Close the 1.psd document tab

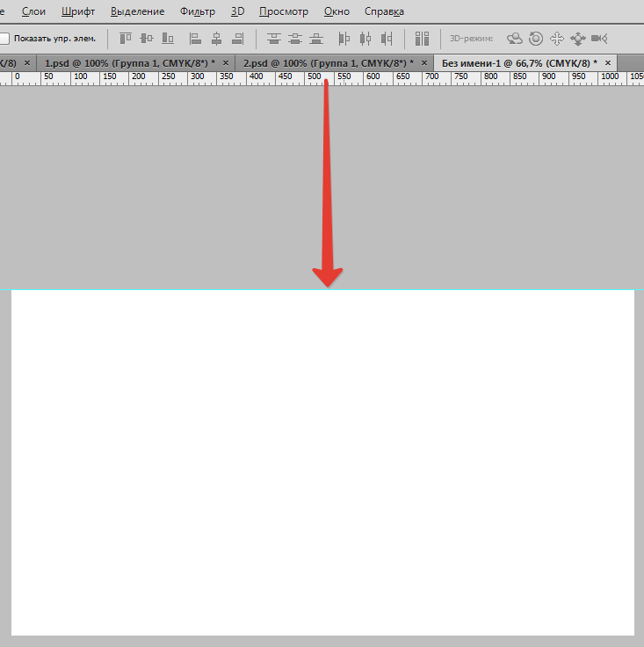pyautogui.click(x=226, y=62)
